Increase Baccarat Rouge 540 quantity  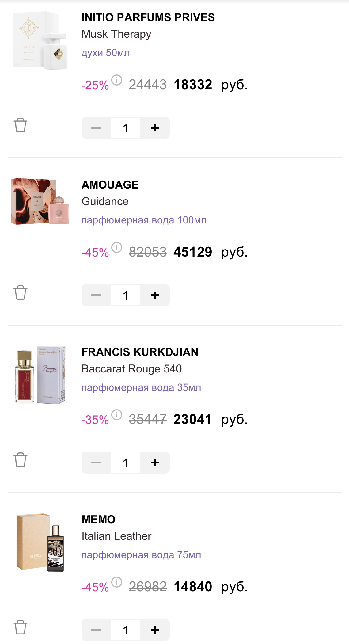[155, 463]
